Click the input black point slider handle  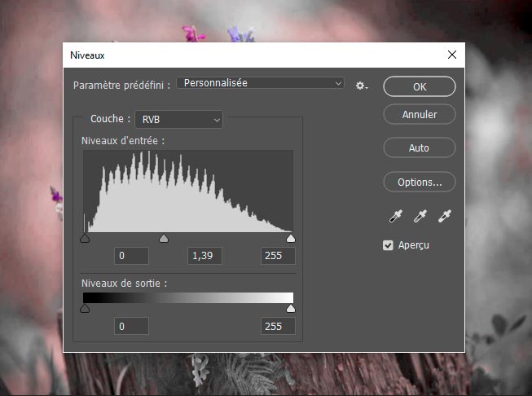(x=85, y=239)
